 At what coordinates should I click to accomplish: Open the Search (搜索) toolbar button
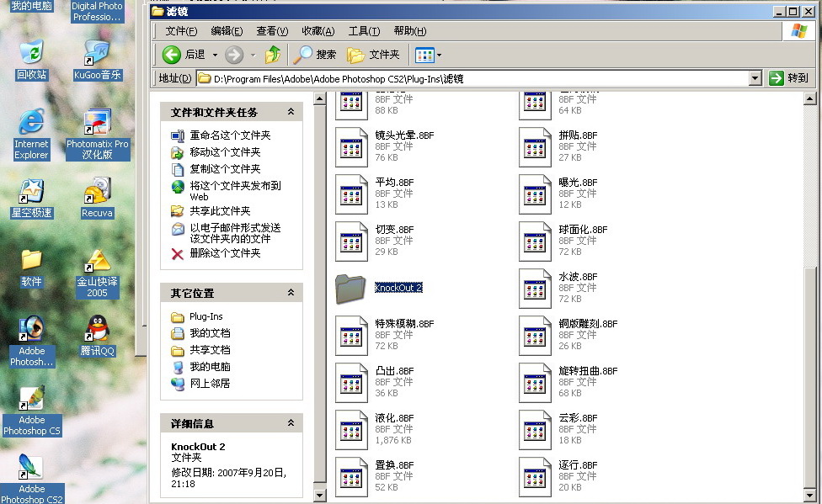point(315,55)
